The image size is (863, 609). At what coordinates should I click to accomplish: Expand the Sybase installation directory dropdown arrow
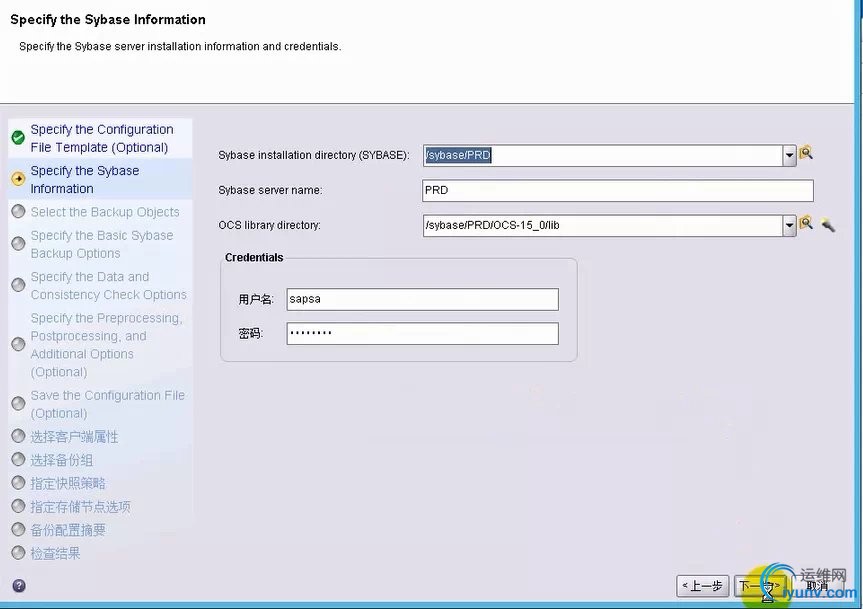pyautogui.click(x=789, y=156)
